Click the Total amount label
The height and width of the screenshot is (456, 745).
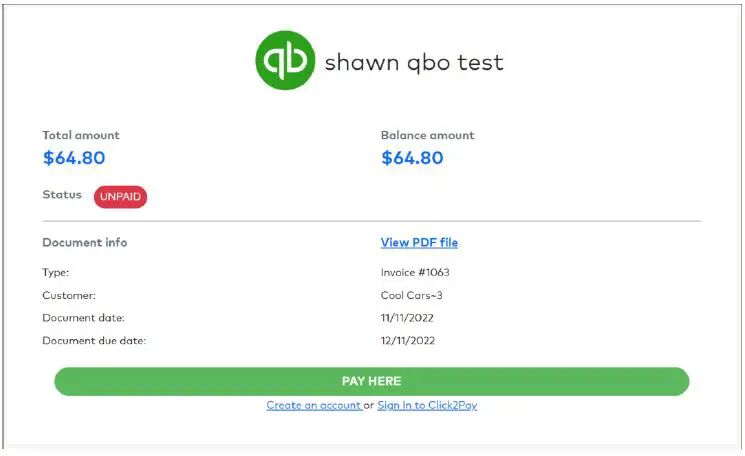coord(81,135)
